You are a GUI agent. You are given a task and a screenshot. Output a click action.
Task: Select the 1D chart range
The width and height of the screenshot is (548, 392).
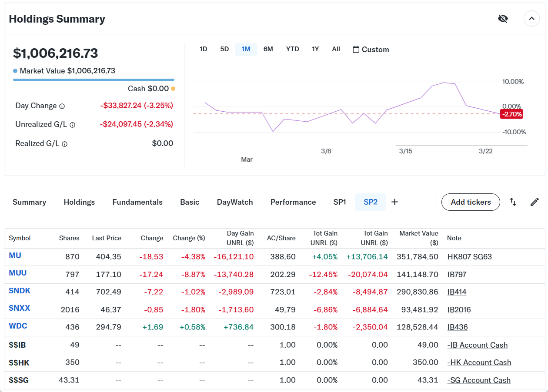point(203,49)
